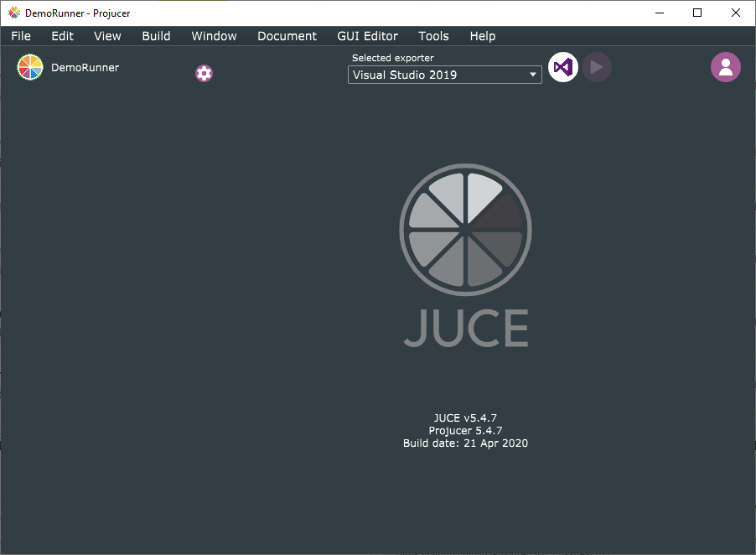This screenshot has height=555, width=756.
Task: Click the DemoRunner project name
Action: [85, 68]
